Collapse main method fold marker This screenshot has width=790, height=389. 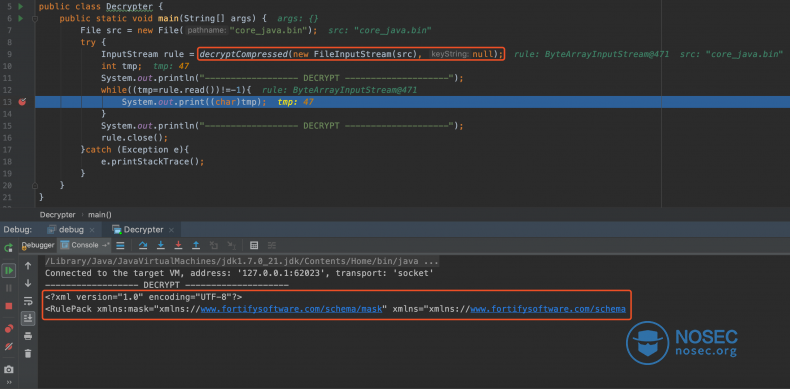[x=35, y=19]
